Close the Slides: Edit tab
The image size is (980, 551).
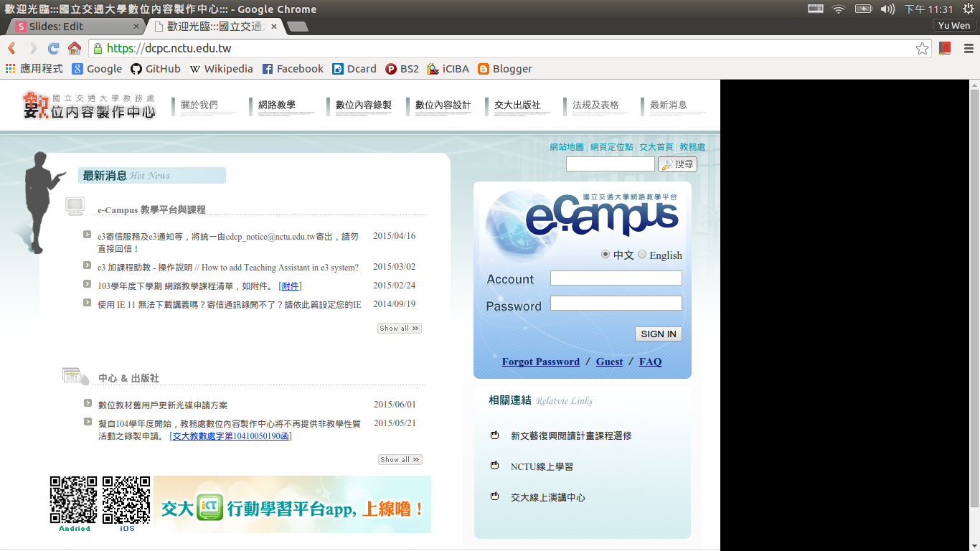pos(136,27)
